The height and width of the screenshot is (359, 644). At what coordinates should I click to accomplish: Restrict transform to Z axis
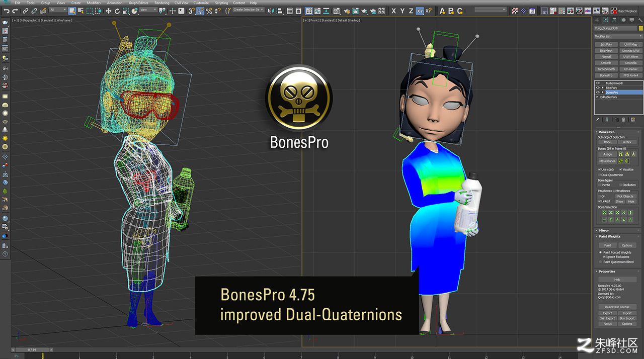coord(411,11)
